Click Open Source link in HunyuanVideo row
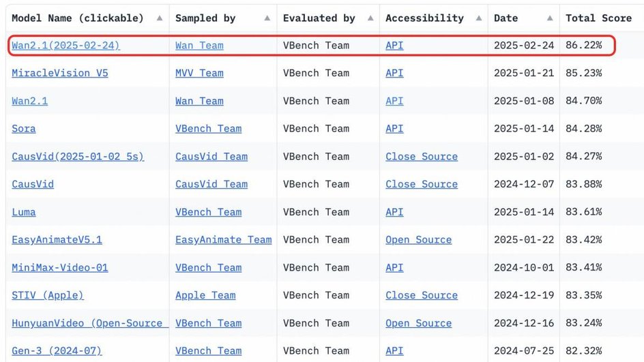 (x=418, y=323)
